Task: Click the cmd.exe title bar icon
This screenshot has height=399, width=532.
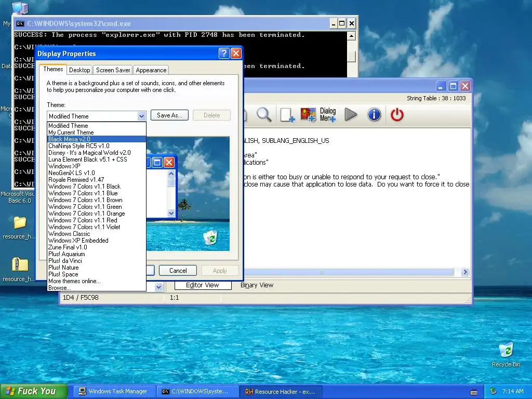Action: (x=20, y=23)
